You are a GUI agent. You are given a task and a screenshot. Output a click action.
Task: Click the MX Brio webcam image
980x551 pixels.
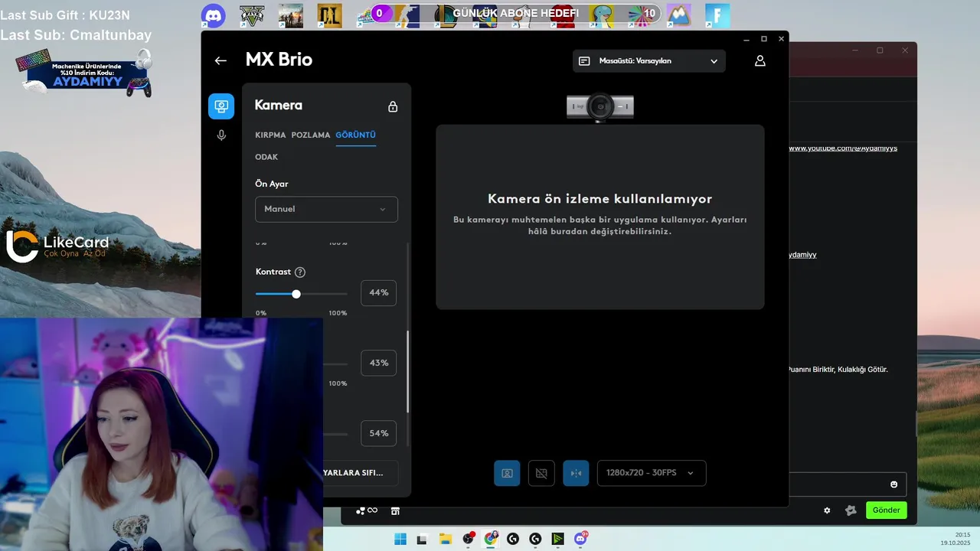pyautogui.click(x=600, y=106)
